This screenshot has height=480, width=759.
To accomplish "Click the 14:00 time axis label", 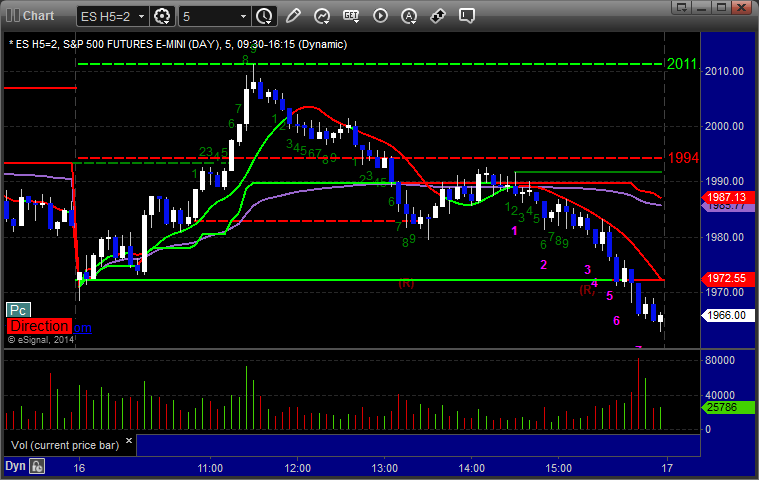I will [x=471, y=468].
